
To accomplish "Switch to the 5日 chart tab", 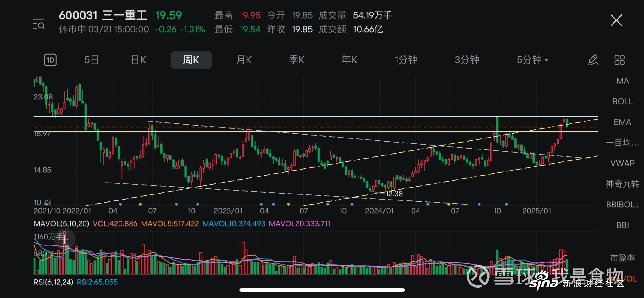I will [92, 60].
